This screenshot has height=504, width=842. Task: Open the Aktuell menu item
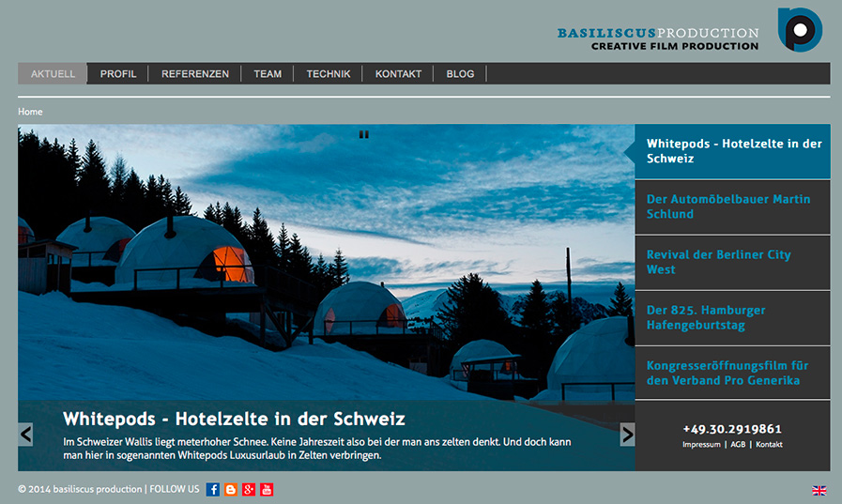(x=53, y=74)
